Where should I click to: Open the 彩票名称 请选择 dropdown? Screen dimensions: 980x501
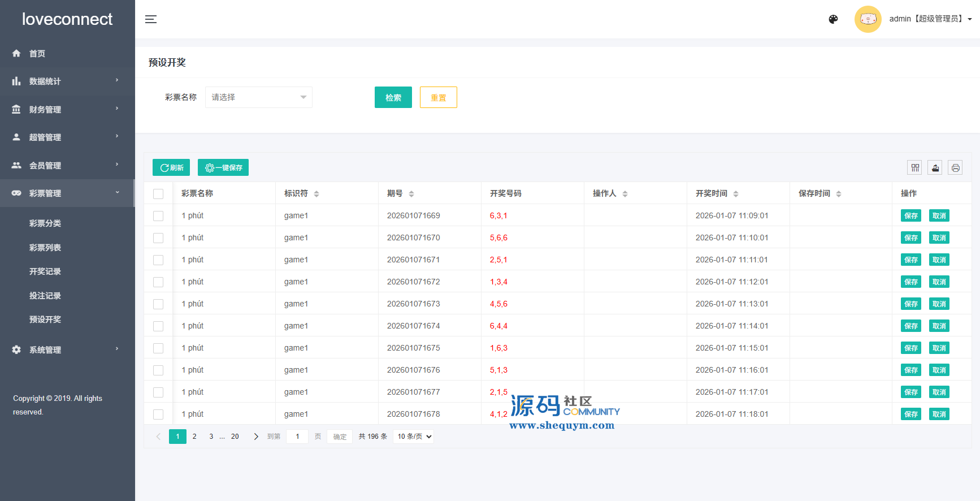click(258, 97)
